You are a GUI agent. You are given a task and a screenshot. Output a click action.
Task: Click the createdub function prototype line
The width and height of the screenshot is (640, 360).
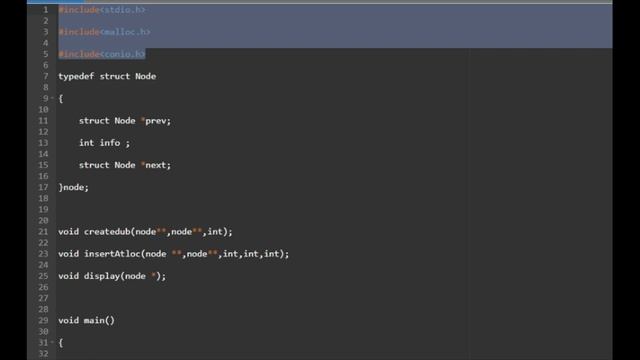click(145, 231)
